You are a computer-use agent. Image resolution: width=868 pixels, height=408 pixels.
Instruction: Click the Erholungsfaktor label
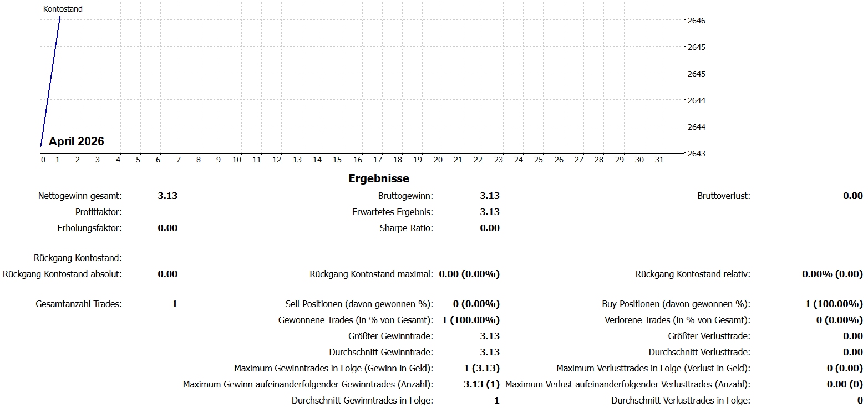click(x=89, y=228)
